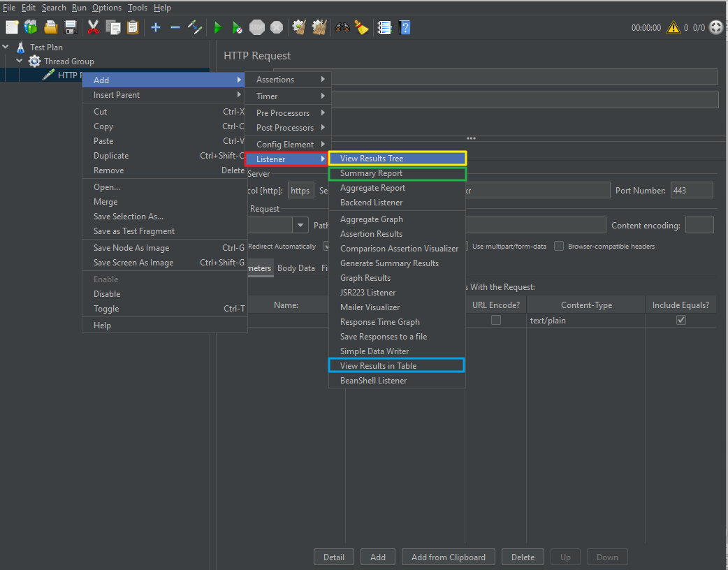This screenshot has width=728, height=570.
Task: Open the Options menu
Action: (x=107, y=8)
